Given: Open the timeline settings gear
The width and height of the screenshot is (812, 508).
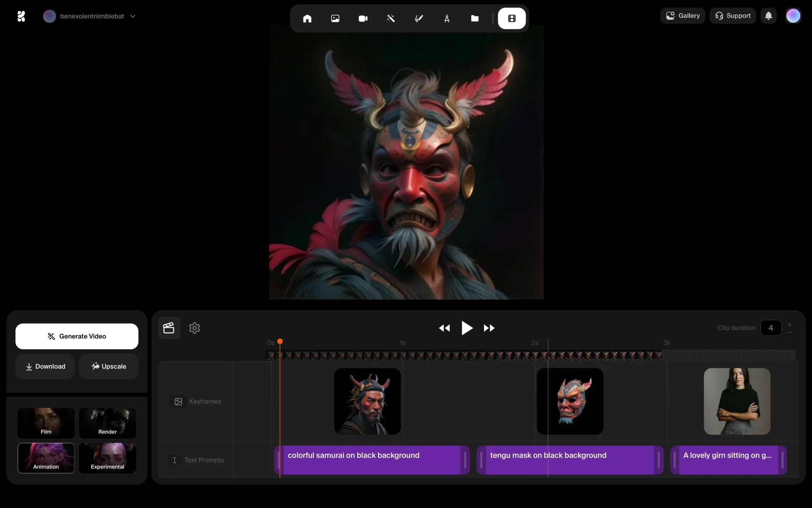Looking at the screenshot, I should point(195,328).
